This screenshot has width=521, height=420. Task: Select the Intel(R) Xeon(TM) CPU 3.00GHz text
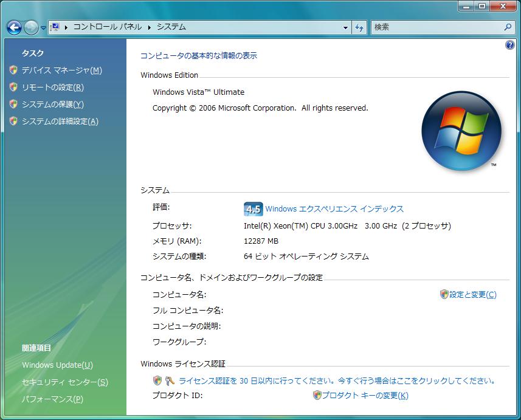pos(300,226)
